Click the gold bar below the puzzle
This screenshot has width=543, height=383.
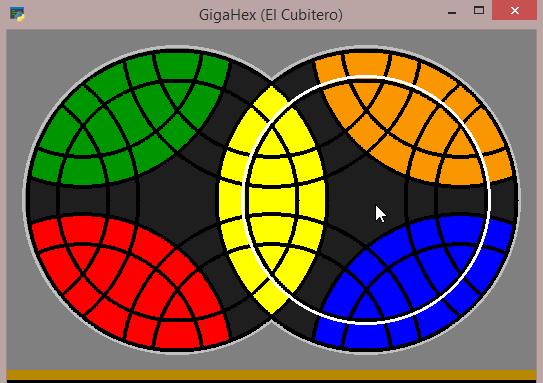[x=272, y=375]
